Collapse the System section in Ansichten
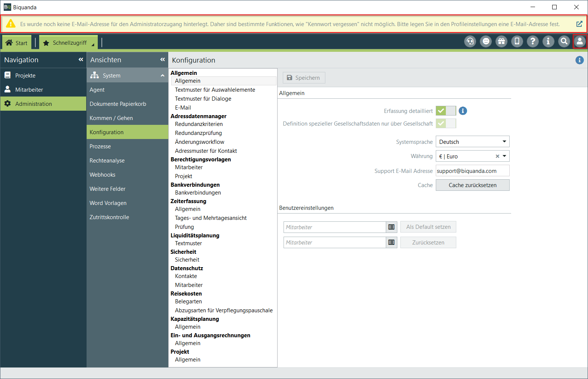This screenshot has height=379, width=588. click(x=163, y=76)
